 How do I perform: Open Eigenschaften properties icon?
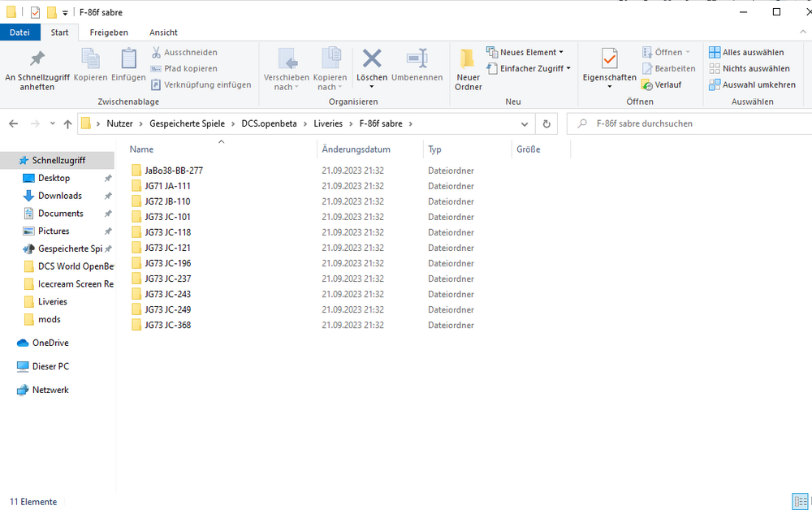pos(610,58)
